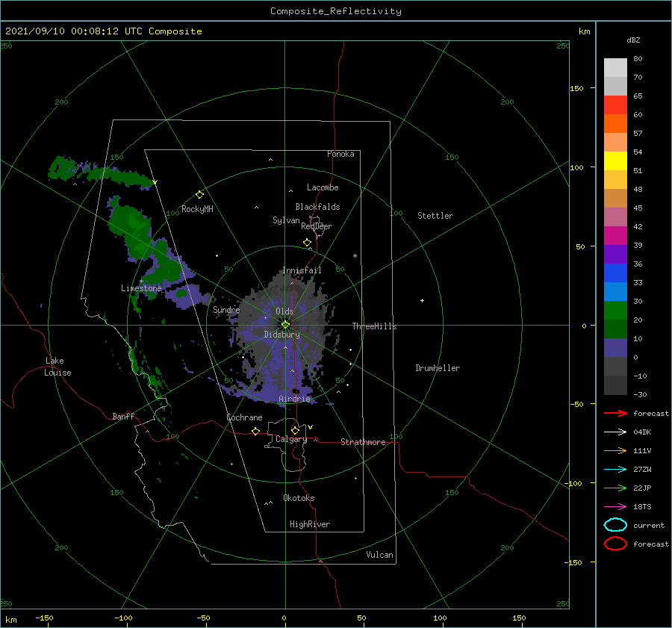Pick the red 60-65 dBZ legend swatch
This screenshot has height=628, width=672.
tap(615, 105)
